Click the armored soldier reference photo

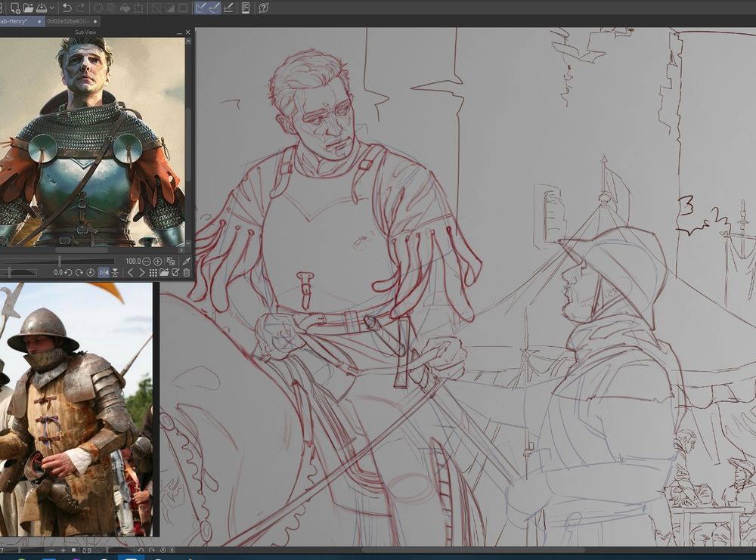pos(76,409)
